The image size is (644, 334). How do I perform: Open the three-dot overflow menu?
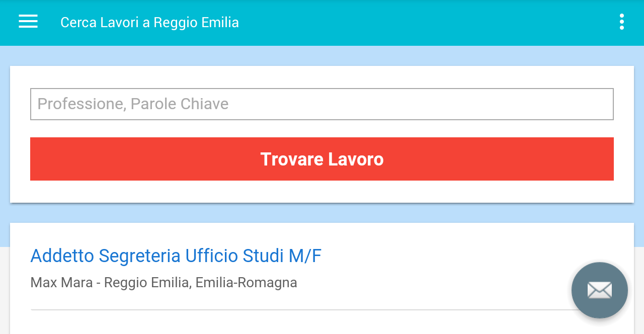622,22
